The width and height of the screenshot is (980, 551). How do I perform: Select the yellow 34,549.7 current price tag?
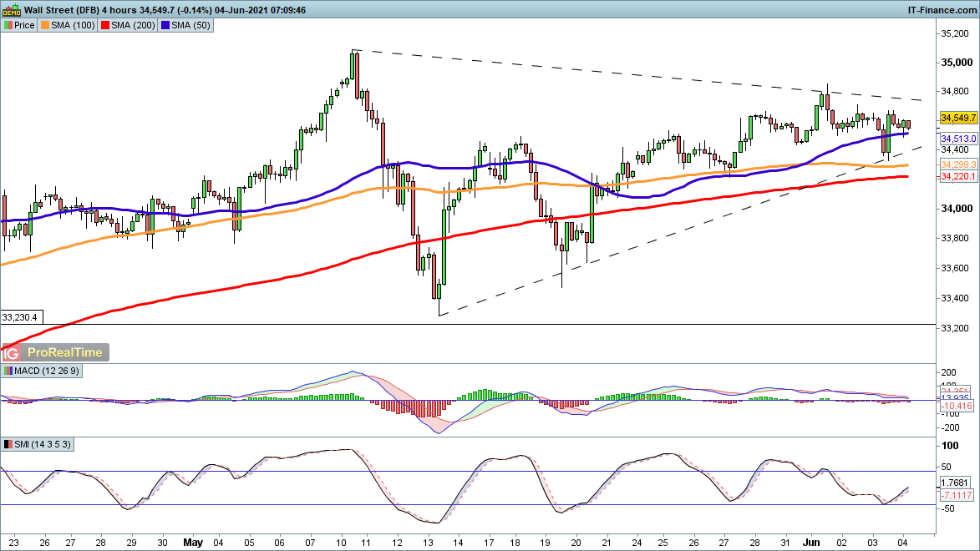coord(957,119)
